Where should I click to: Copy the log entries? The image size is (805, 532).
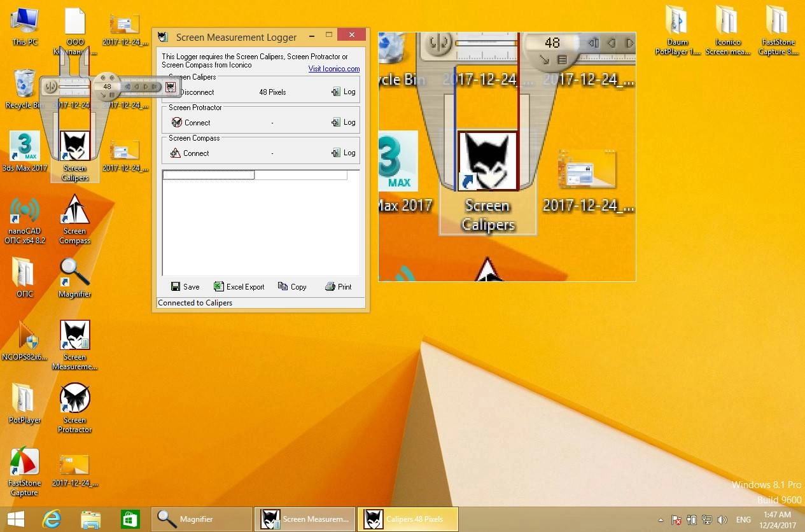292,287
